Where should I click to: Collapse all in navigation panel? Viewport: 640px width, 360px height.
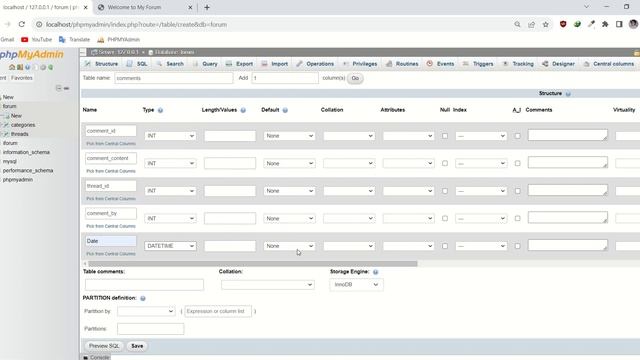click(58, 88)
